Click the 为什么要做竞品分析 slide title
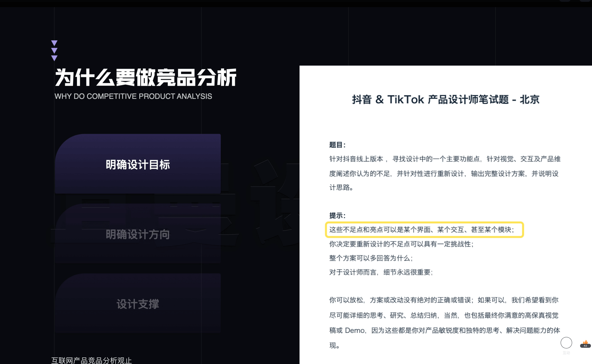Screen dimensions: 592x364 [x=146, y=77]
